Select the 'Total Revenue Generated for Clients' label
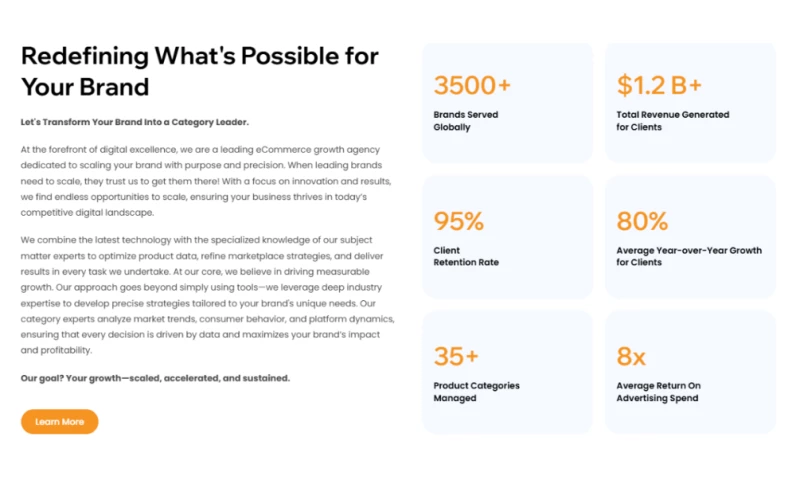 (672, 121)
